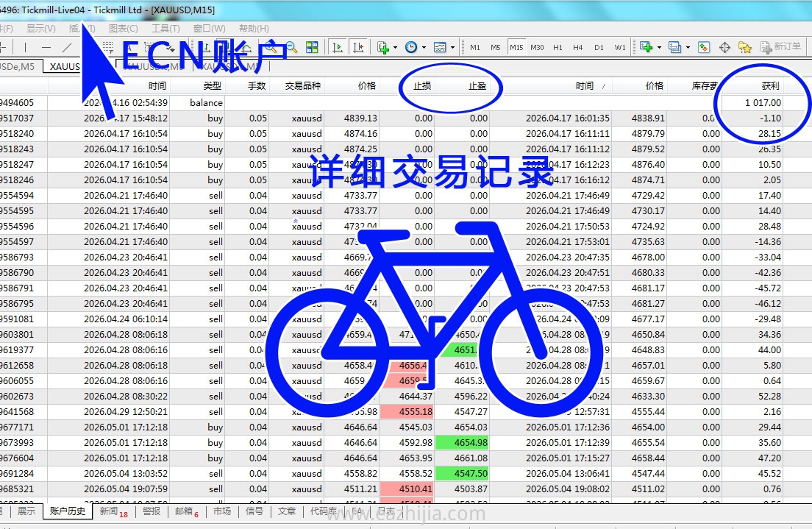Open the 文章 articles tab

(286, 511)
